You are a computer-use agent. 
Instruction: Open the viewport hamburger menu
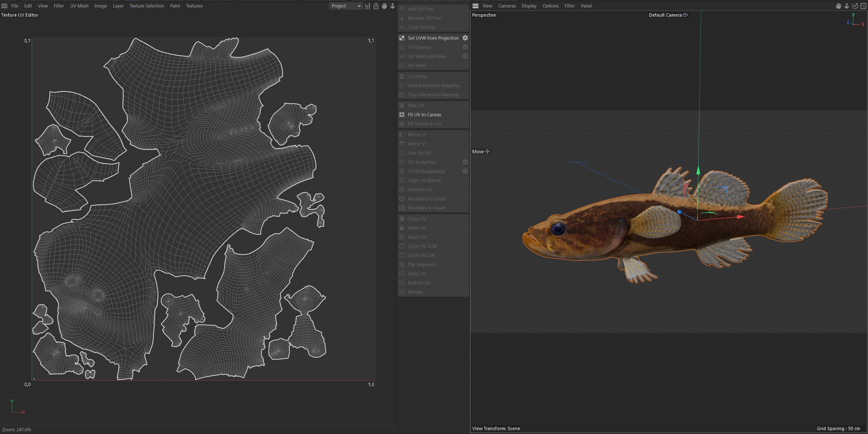pos(476,6)
